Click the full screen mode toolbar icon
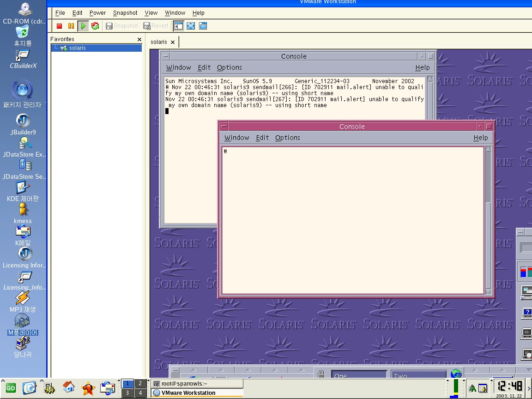532x399 pixels. pos(191,26)
